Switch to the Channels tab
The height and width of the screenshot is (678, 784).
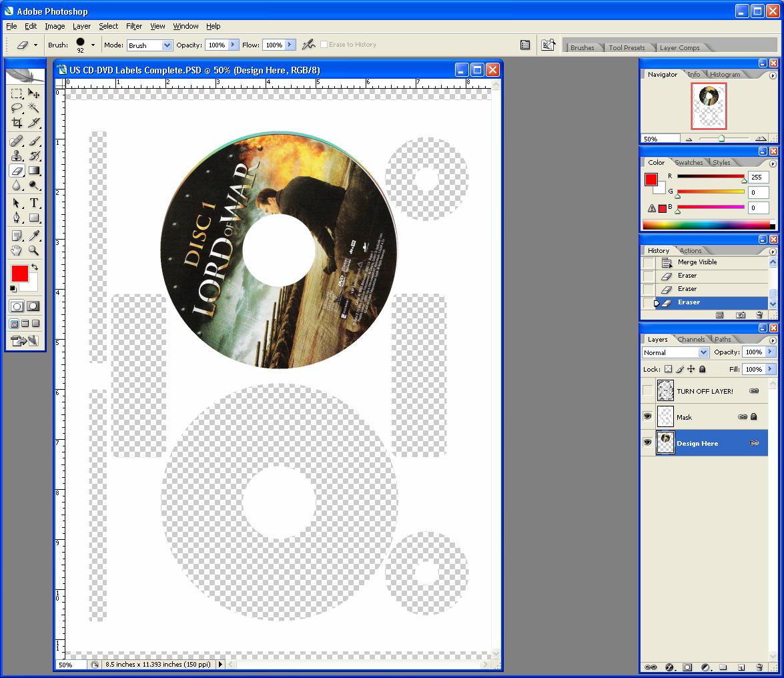(691, 339)
